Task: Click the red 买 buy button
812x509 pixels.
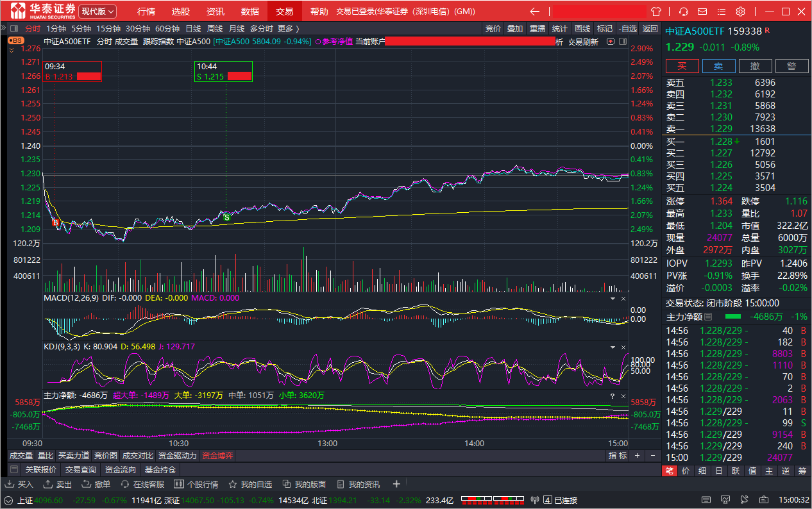Action: click(x=682, y=66)
